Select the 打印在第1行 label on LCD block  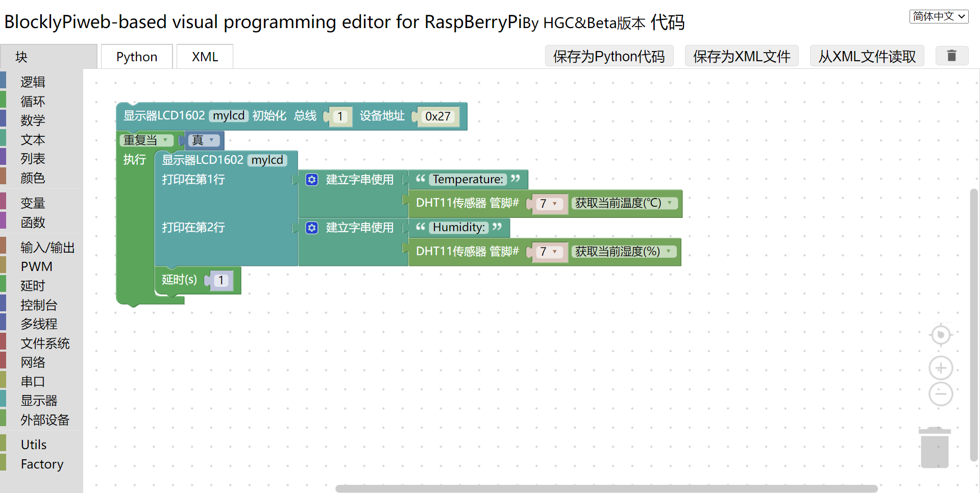[193, 180]
